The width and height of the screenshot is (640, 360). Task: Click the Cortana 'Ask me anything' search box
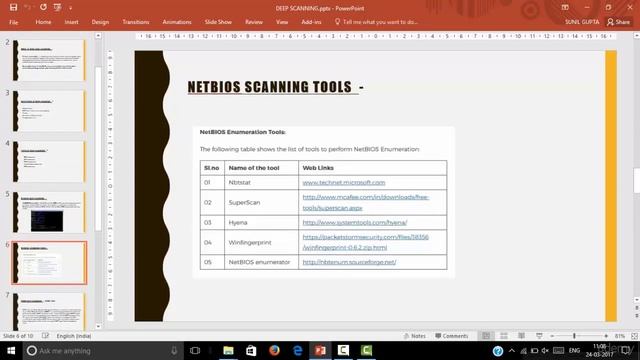click(102, 351)
